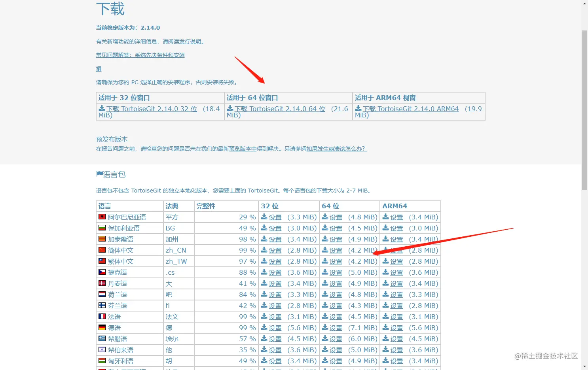The width and height of the screenshot is (588, 370).
Task: Click the 98 % completeness value for 加泰隆语
Action: (247, 239)
